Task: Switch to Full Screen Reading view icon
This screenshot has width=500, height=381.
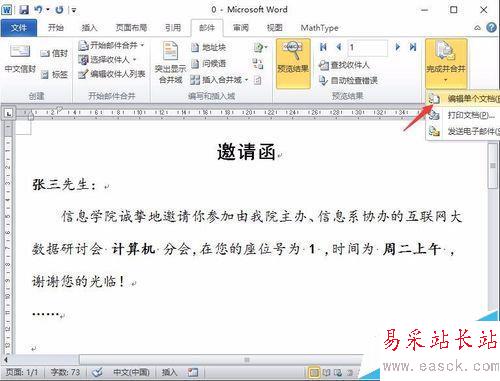Action: pyautogui.click(x=326, y=372)
